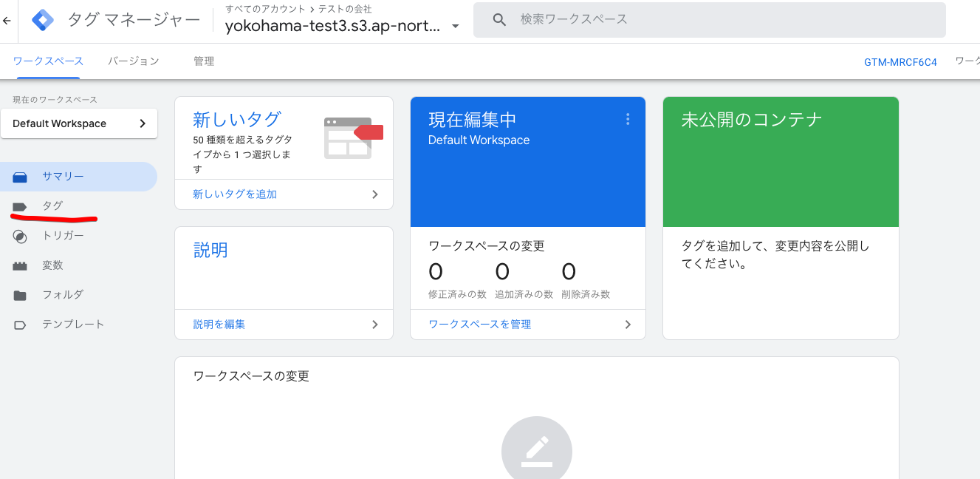Switch to the バージョン tab
980x479 pixels.
point(133,61)
